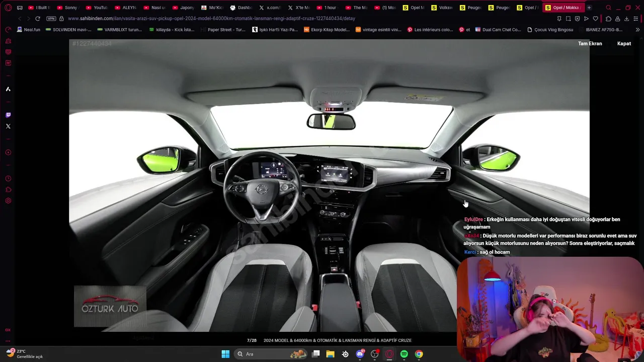The height and width of the screenshot is (362, 644).
Task: Open the Windows Start button
Action: tap(225, 354)
